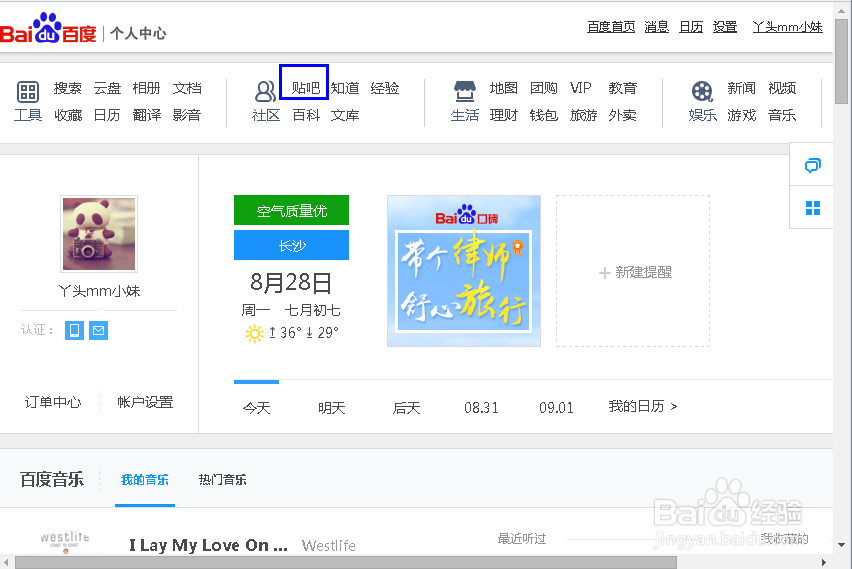Click the 长沙 city button
The height and width of the screenshot is (569, 852).
[291, 245]
